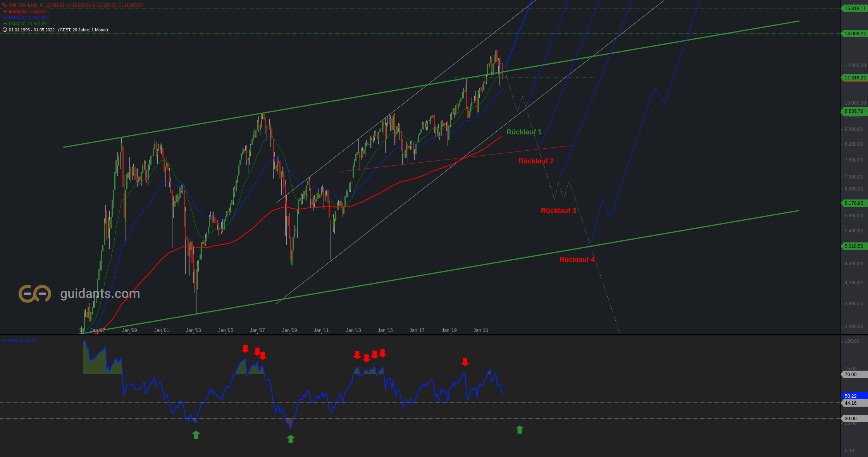The image size is (868, 457).
Task: Click the 01.01.1996 - 01.05.2022 date range
Action: click(32, 30)
